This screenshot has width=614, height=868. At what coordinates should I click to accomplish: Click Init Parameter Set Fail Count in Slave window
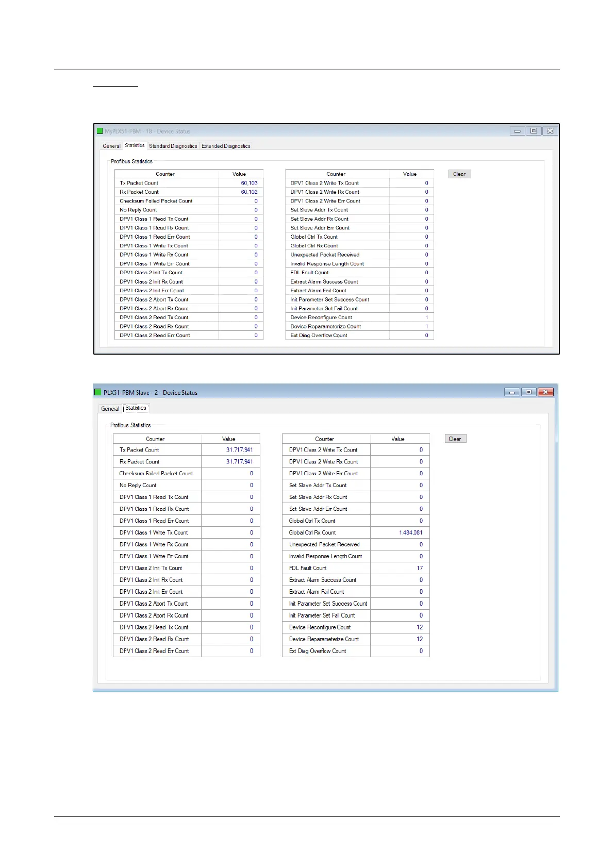[322, 616]
